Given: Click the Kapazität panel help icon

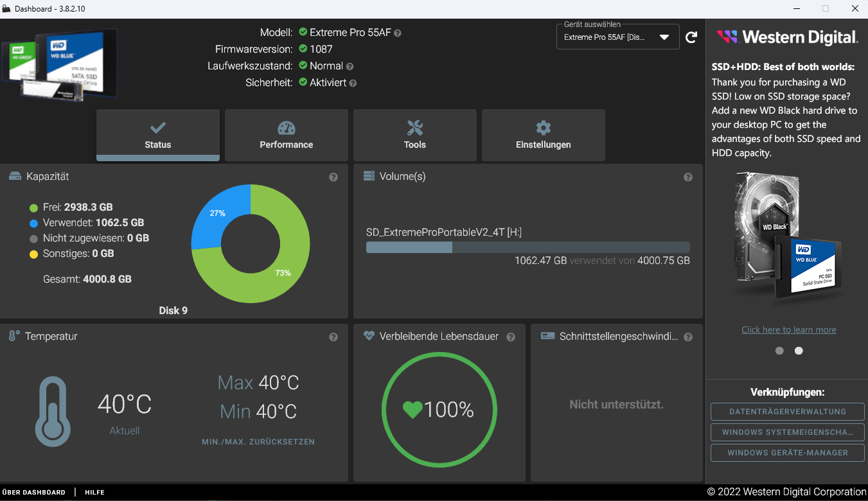Looking at the screenshot, I should click(333, 177).
